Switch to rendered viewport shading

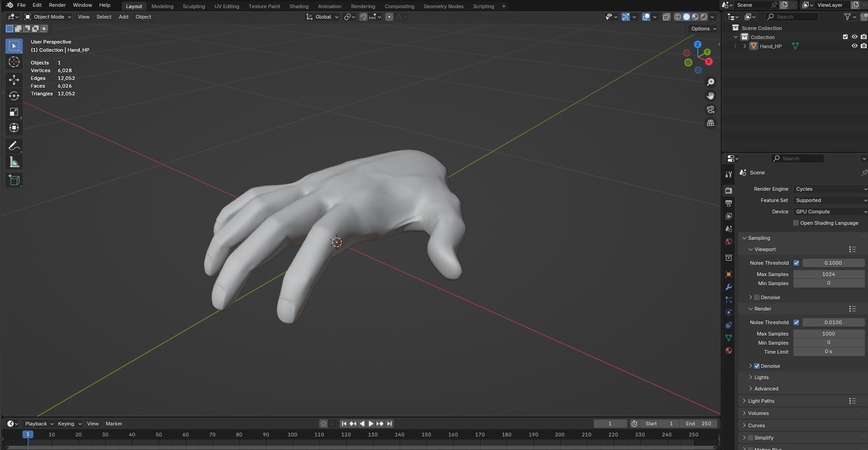coord(704,17)
